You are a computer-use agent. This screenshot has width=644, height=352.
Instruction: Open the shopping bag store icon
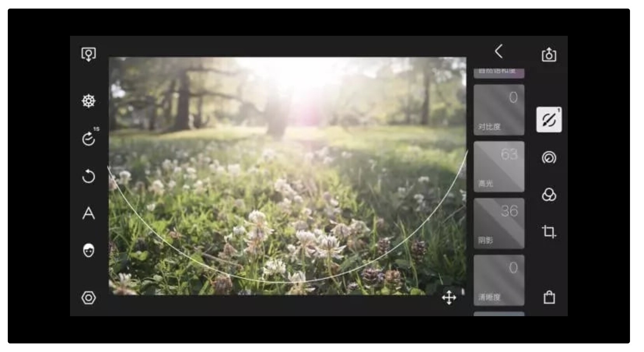(549, 297)
